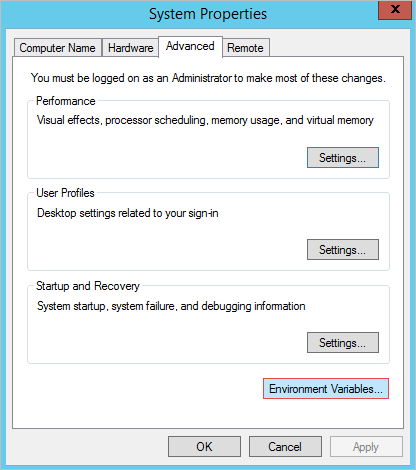Click the visual effects description text
The height and width of the screenshot is (470, 416).
tap(205, 120)
